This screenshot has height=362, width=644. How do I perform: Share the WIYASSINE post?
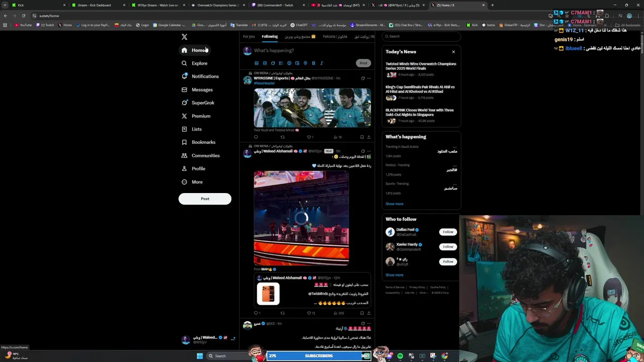[369, 137]
